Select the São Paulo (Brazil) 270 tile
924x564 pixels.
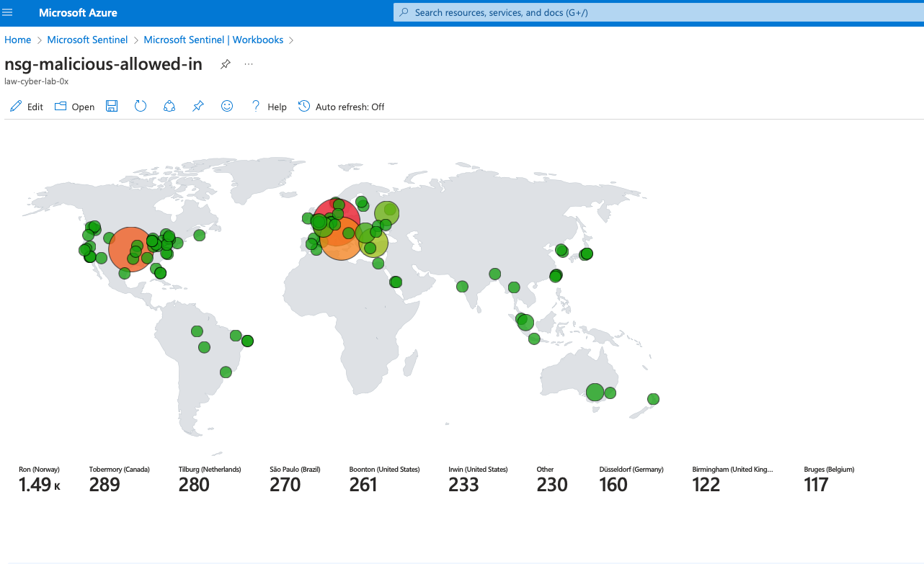(295, 480)
